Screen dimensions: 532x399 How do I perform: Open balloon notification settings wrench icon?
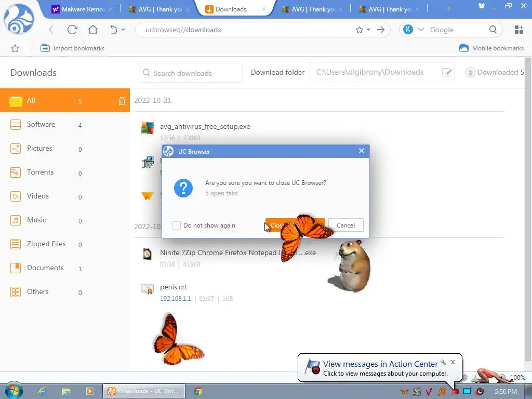443,362
